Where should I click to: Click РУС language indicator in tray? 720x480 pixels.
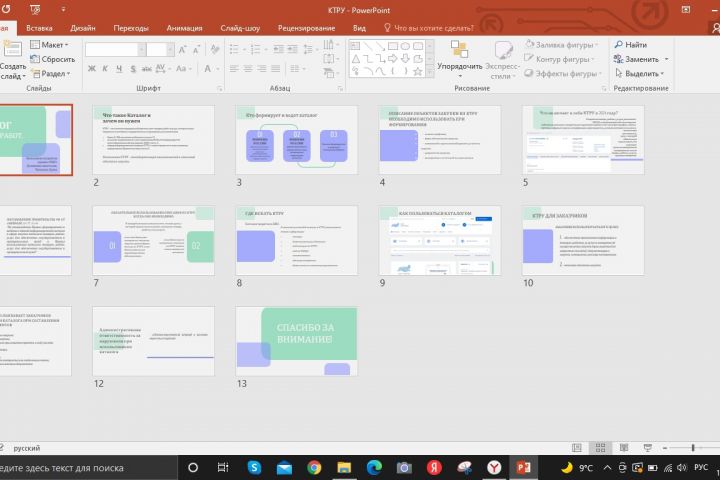point(701,468)
